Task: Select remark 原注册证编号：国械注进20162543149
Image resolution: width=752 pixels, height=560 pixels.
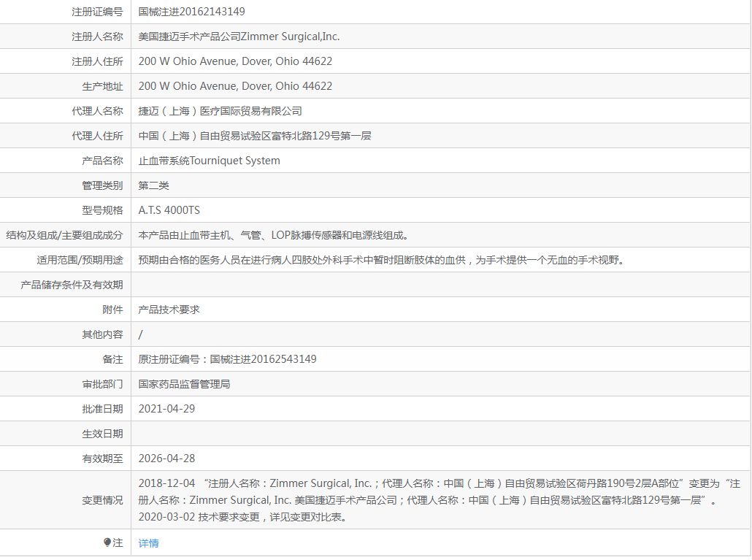Action: click(227, 359)
